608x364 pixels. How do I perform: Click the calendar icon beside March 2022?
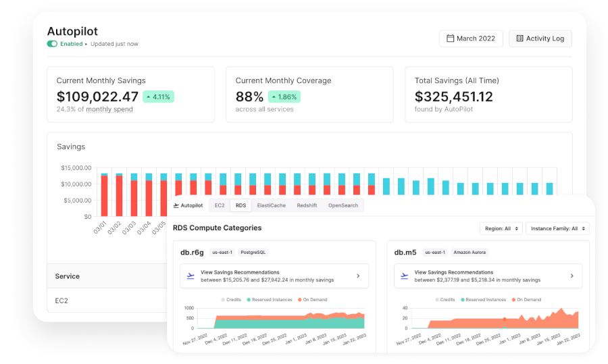coord(450,38)
